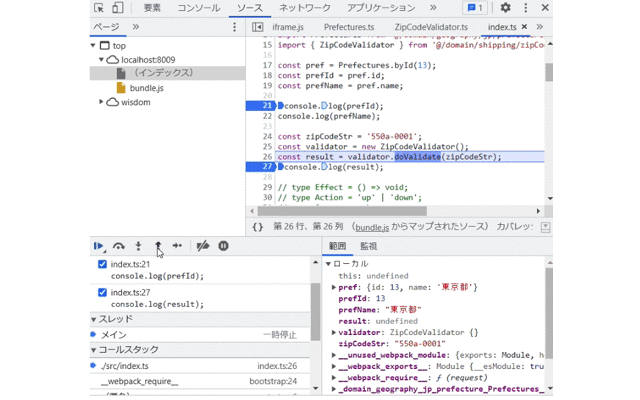Follow the bundle.js source map link

372,227
